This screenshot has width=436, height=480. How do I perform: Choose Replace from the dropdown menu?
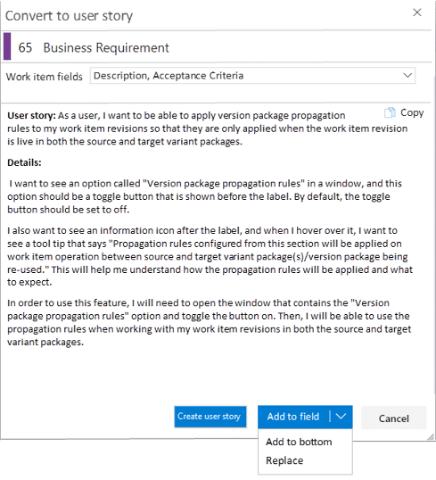coord(284,461)
